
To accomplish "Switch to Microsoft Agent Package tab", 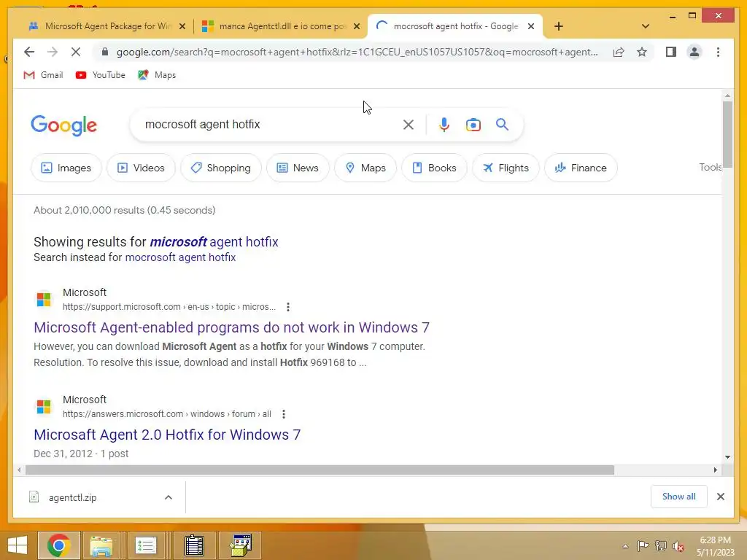I will 101,26.
